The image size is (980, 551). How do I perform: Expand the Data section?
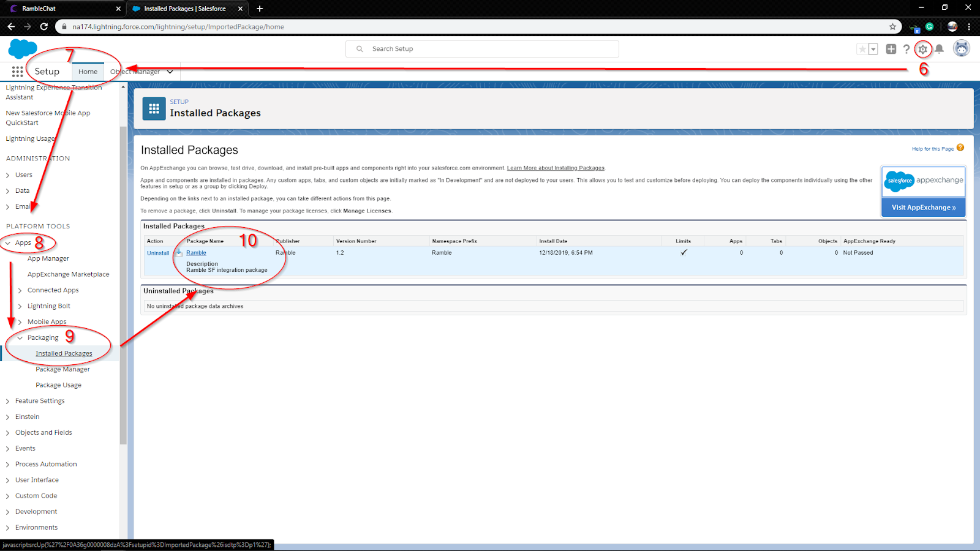pos(7,191)
